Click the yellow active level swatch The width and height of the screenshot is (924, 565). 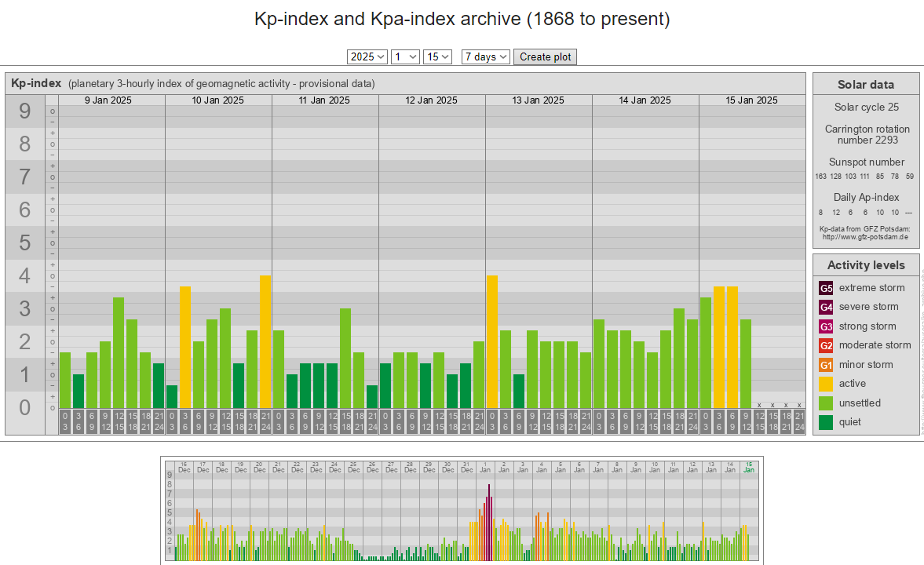[x=826, y=384]
